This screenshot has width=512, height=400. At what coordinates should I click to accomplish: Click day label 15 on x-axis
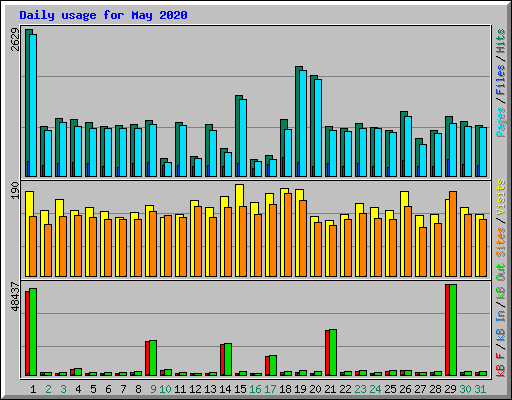[x=240, y=389]
